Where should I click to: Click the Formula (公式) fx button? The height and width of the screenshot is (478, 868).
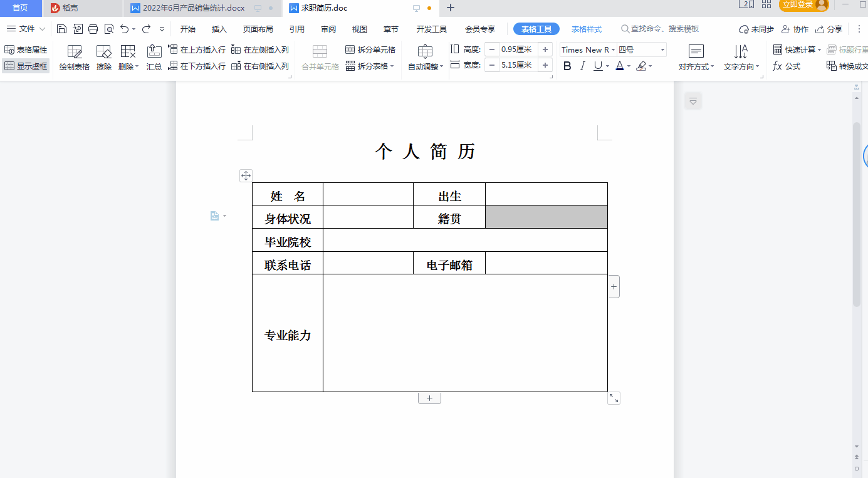click(x=787, y=66)
